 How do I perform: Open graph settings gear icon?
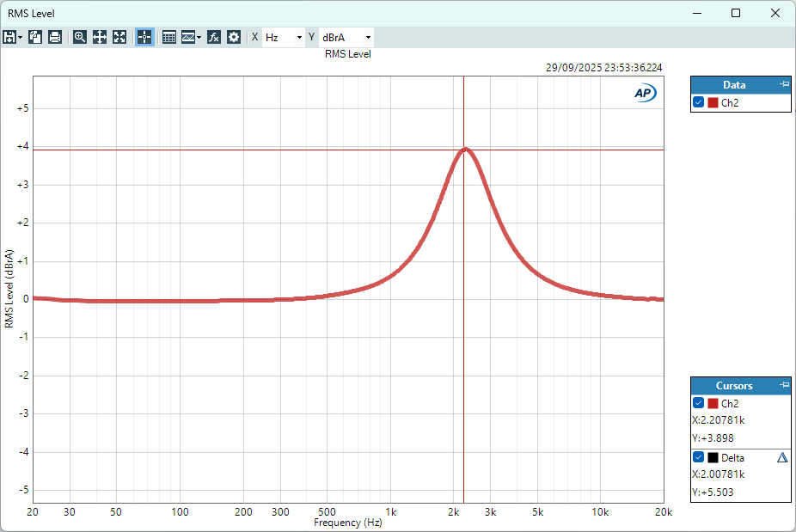(234, 37)
